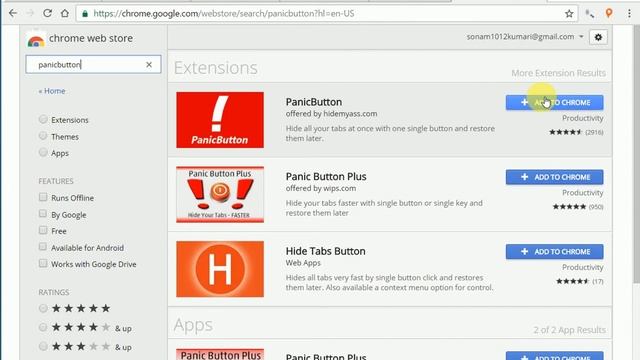
Task: Select the four stars & up rating
Action: pos(43,327)
